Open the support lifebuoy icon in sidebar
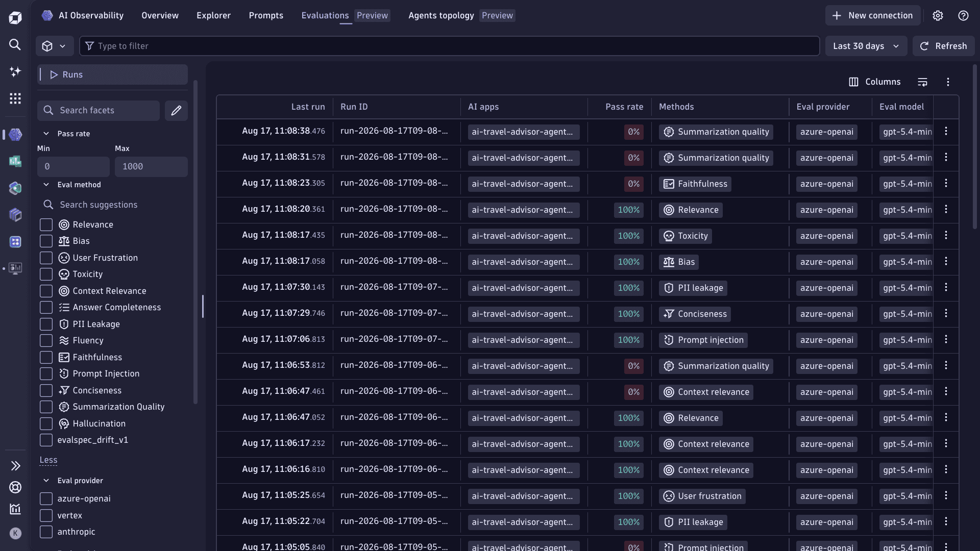The image size is (980, 551). 15,487
